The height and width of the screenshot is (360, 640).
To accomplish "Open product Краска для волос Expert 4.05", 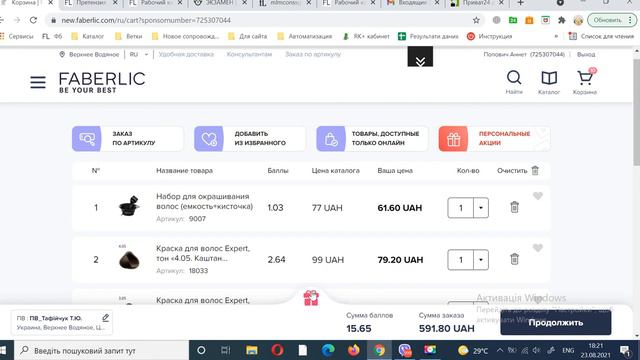I will [x=203, y=253].
